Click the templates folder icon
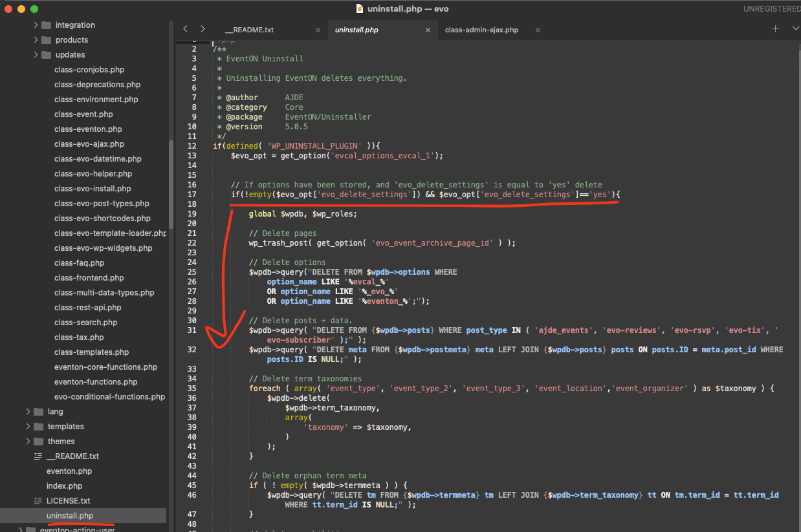This screenshot has height=532, width=801. pos(38,427)
